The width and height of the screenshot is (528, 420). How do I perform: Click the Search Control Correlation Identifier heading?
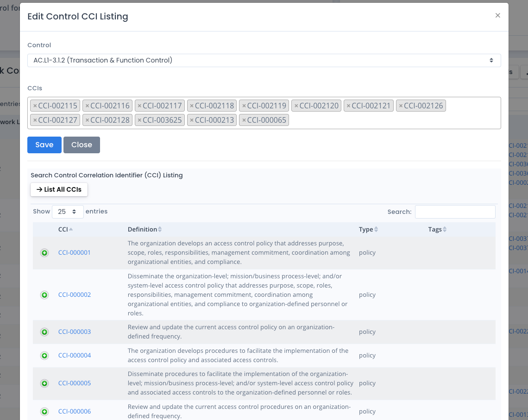tap(107, 176)
